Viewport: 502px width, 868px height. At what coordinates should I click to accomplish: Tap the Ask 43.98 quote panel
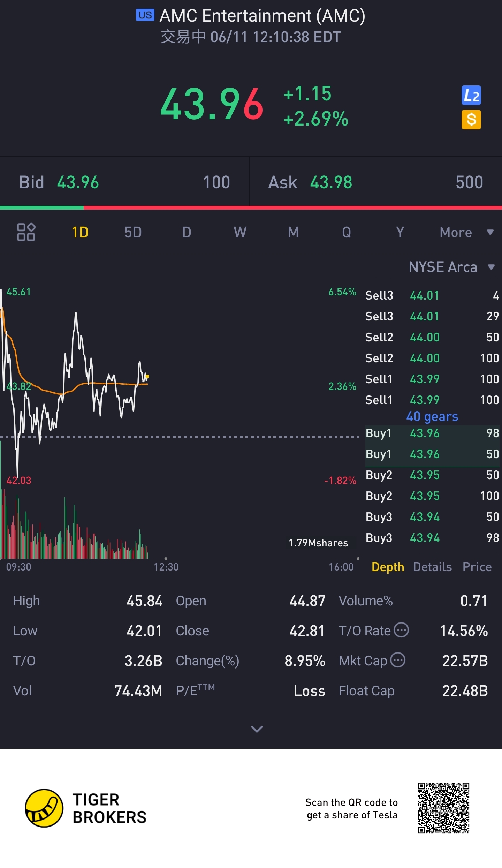click(x=376, y=182)
